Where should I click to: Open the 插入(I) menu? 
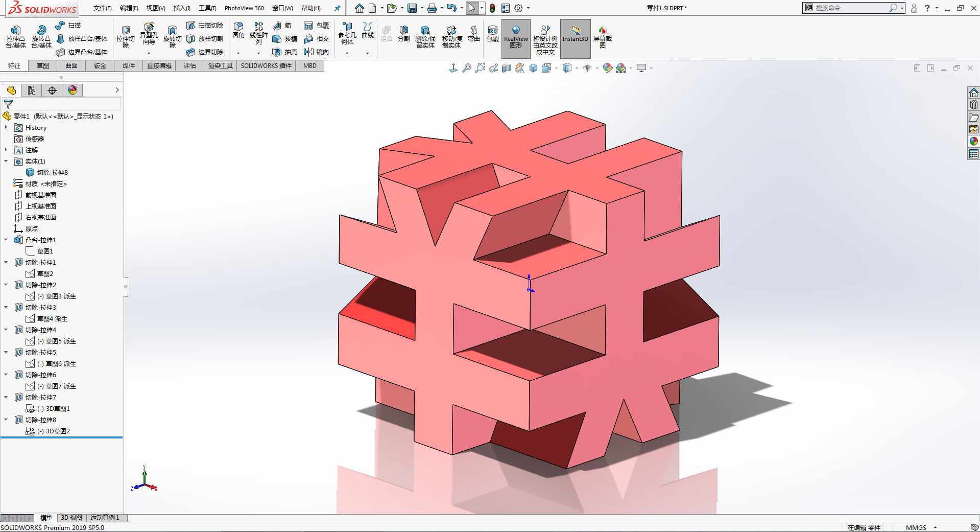(182, 8)
